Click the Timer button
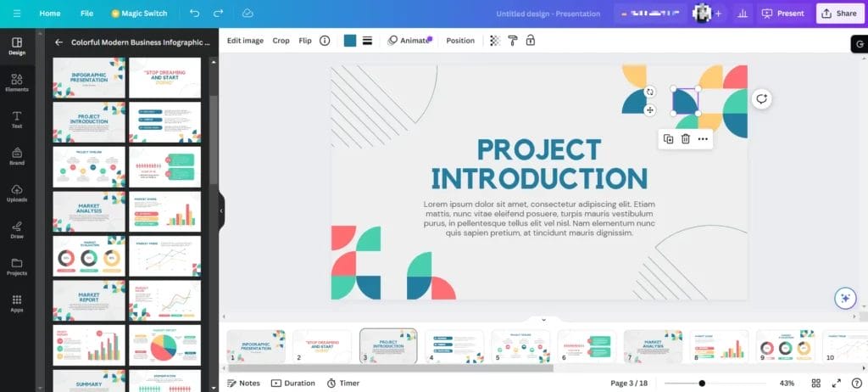Image resolution: width=868 pixels, height=392 pixels. [343, 384]
